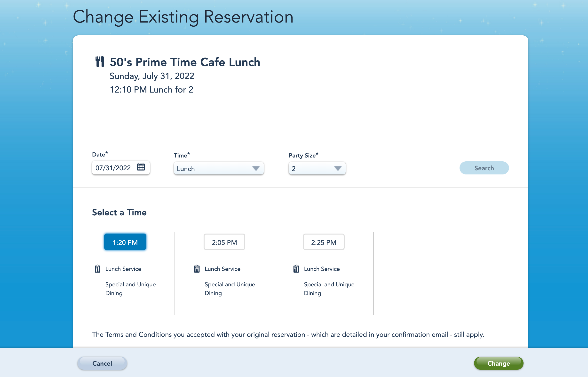Click the Lunch Service icon under 2:25 PM
The image size is (588, 377).
click(x=296, y=269)
